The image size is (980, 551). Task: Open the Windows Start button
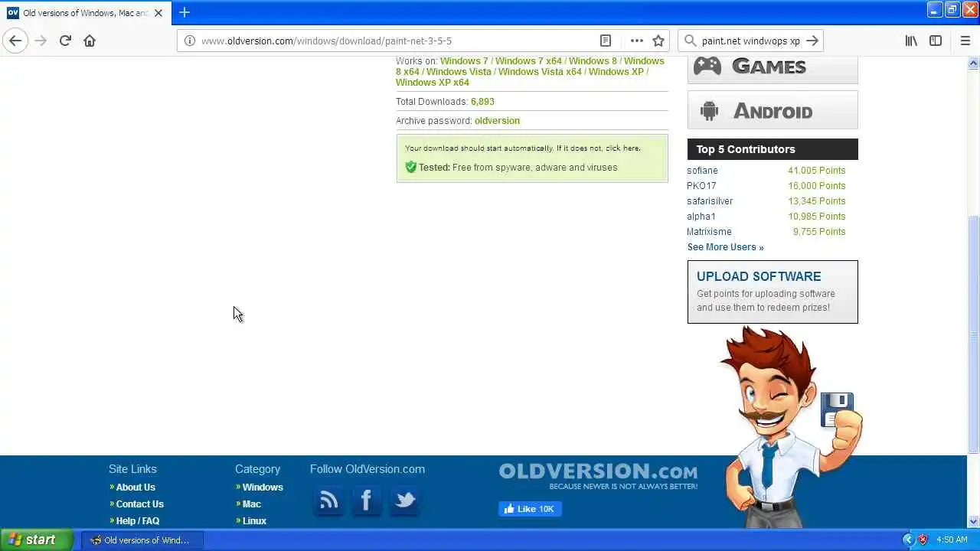pyautogui.click(x=37, y=540)
